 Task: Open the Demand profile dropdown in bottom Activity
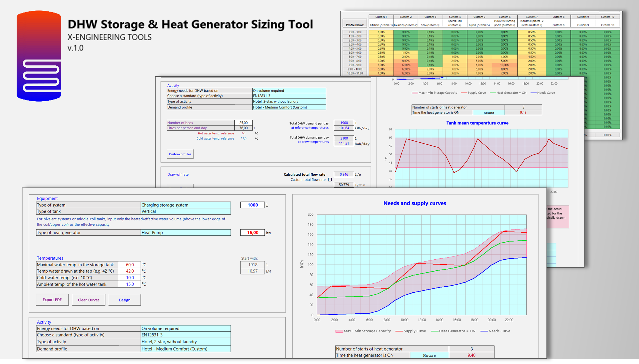[x=185, y=349]
